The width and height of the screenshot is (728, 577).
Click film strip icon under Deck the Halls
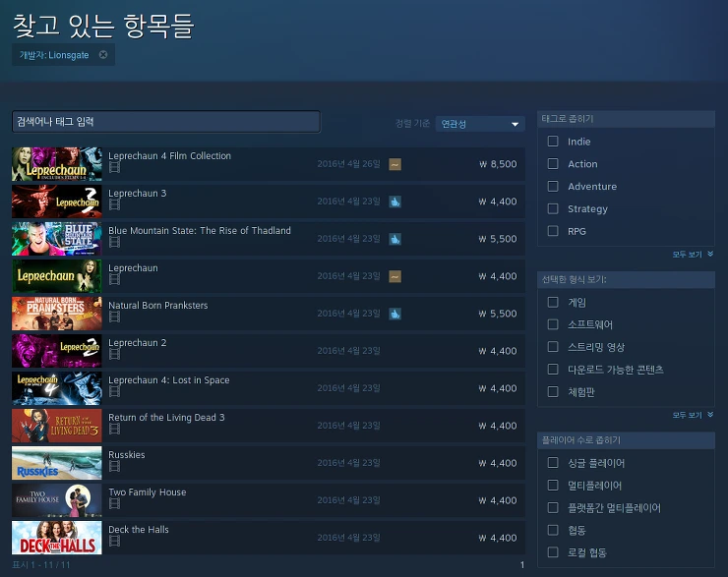[114, 541]
